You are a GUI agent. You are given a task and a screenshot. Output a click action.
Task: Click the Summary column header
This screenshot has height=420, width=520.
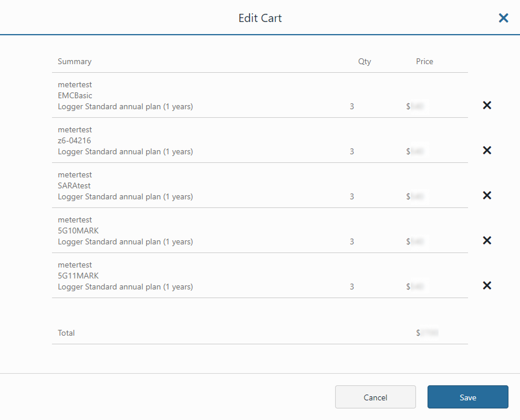click(x=75, y=61)
